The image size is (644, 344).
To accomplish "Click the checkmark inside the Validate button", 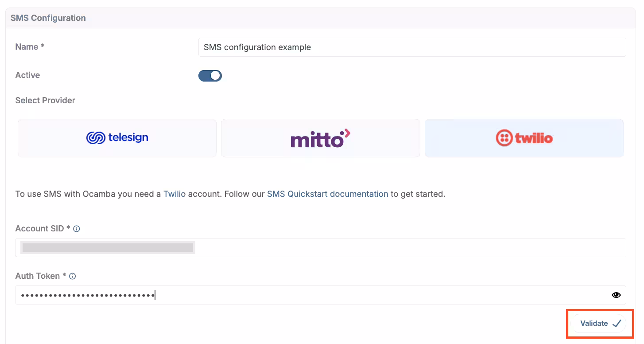I will [616, 323].
